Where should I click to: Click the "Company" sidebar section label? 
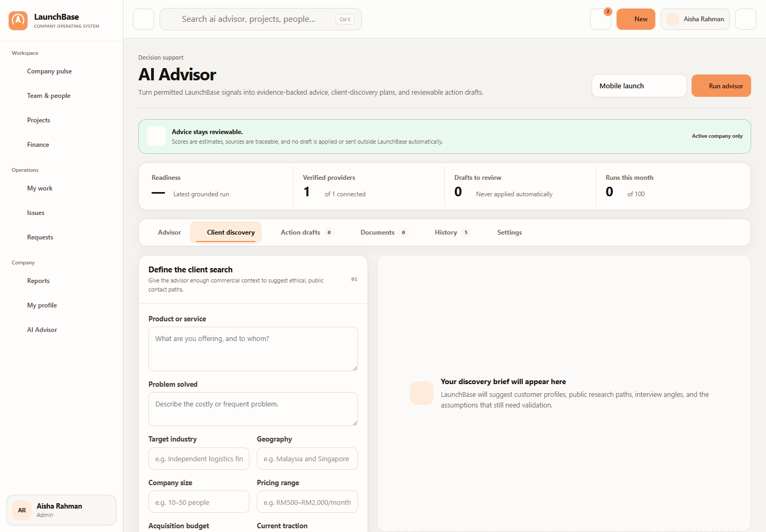(x=23, y=263)
